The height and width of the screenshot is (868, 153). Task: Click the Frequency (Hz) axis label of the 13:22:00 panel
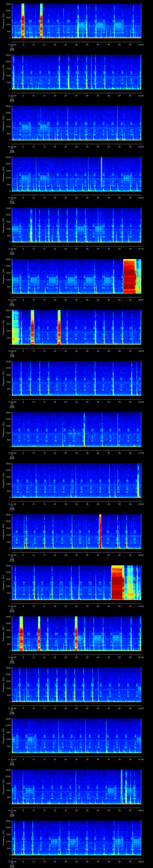click(x=3, y=21)
